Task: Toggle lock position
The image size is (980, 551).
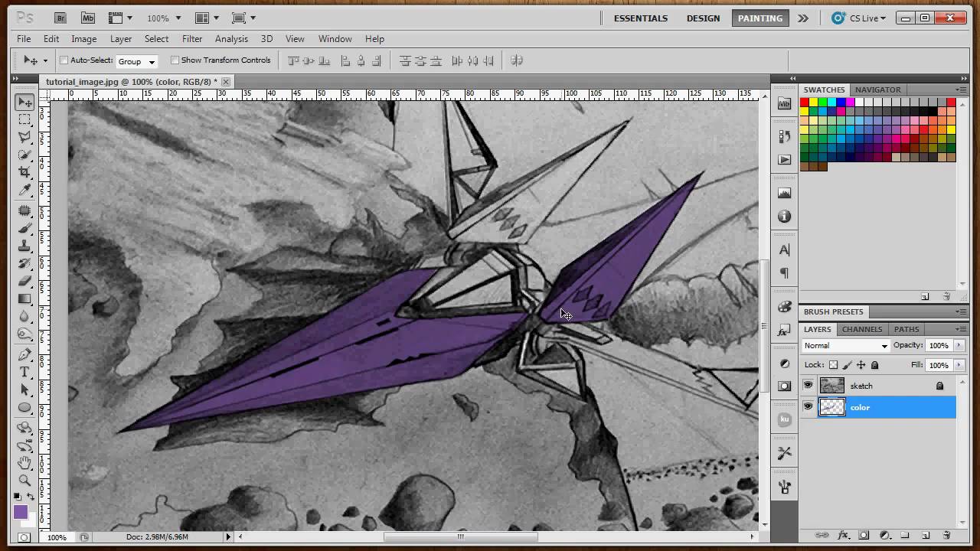Action: tap(861, 365)
